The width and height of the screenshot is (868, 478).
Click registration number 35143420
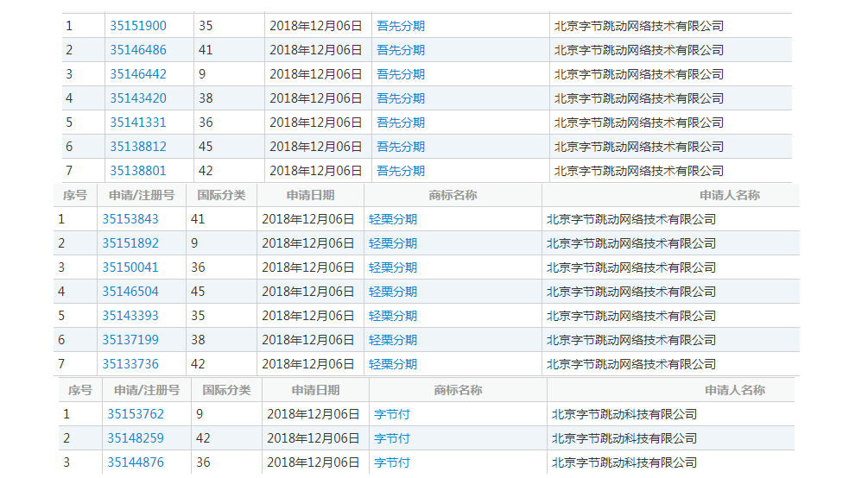(x=138, y=98)
